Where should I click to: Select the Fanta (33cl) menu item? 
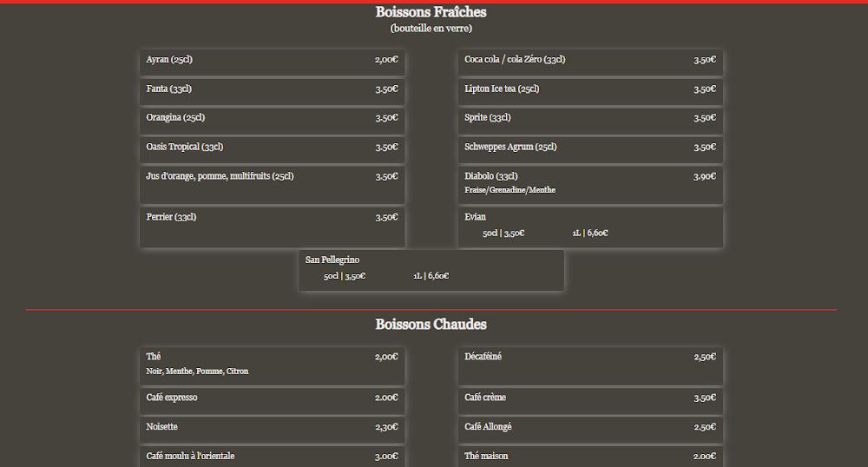coord(272,89)
